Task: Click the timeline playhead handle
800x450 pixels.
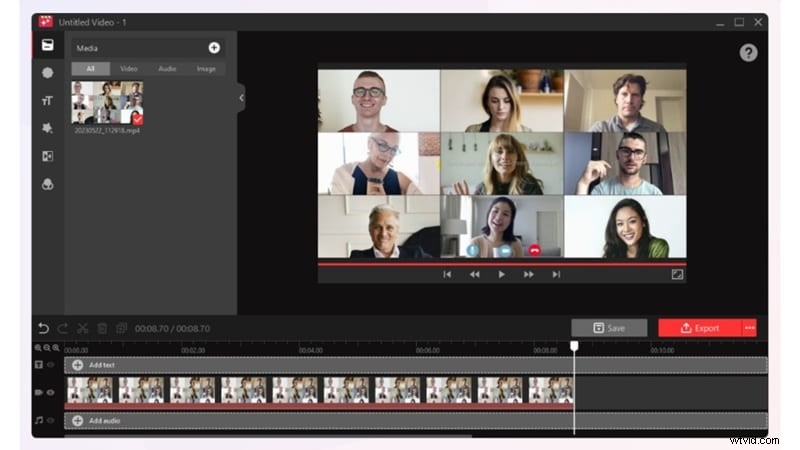Action: click(x=574, y=346)
